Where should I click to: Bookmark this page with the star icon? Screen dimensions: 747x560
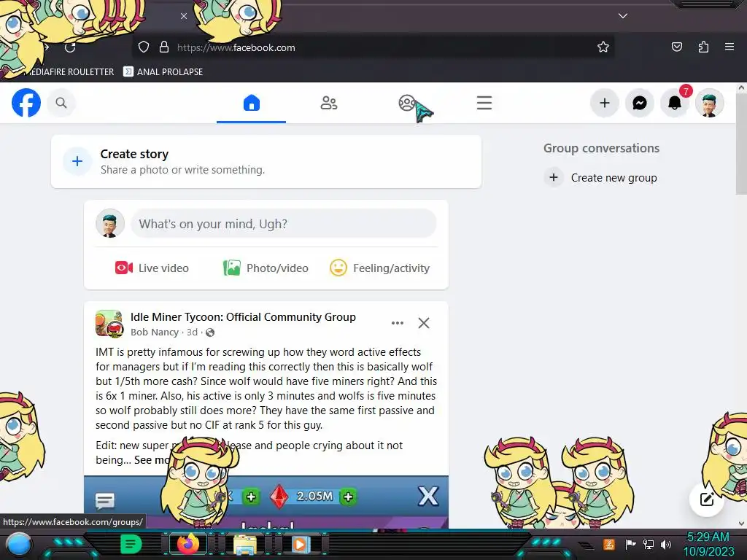click(x=603, y=47)
